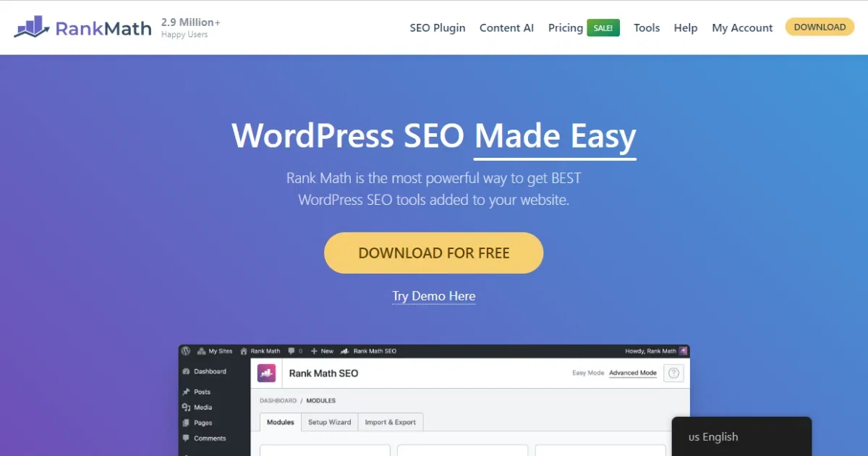Click the green SALE! badge
Screen dimensions: 868x456
[x=603, y=28]
